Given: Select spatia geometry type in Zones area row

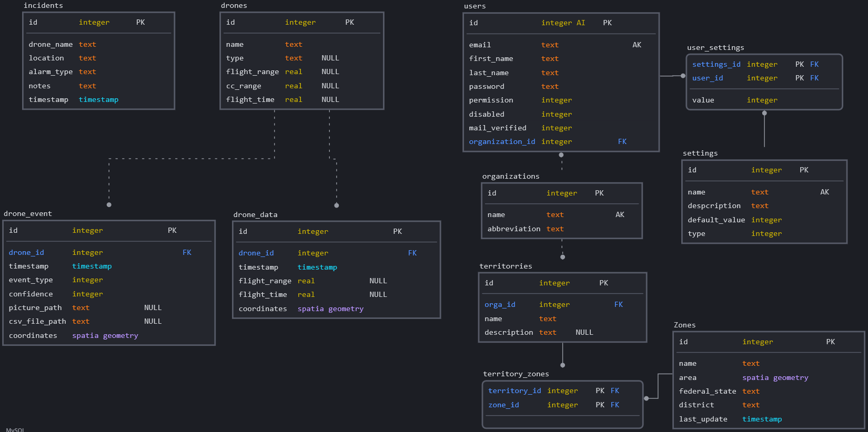Looking at the screenshot, I should point(775,378).
